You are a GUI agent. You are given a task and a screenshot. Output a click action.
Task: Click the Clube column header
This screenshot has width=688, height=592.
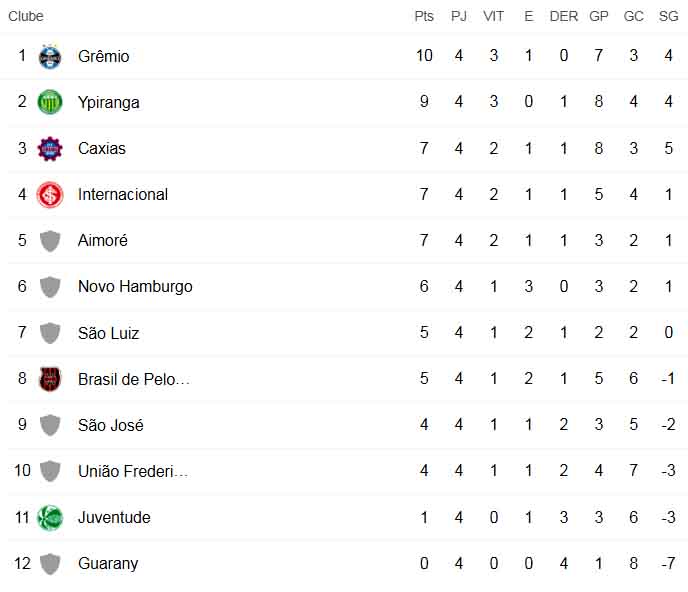(x=26, y=16)
